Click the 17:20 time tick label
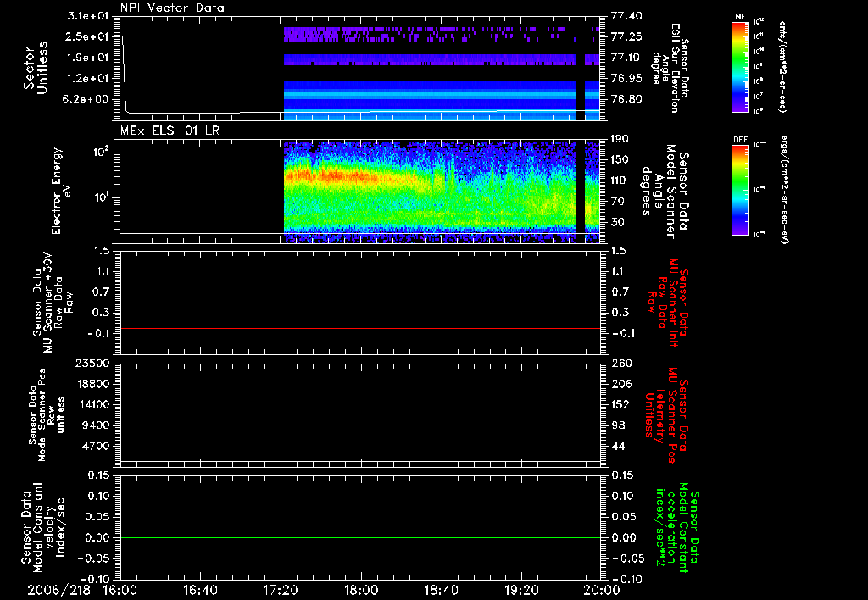The height and width of the screenshot is (600, 868). click(281, 590)
